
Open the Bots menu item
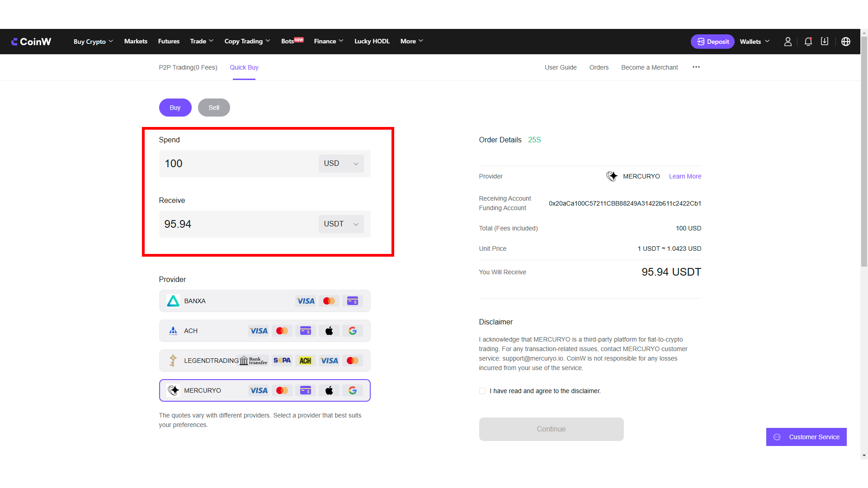pos(292,41)
